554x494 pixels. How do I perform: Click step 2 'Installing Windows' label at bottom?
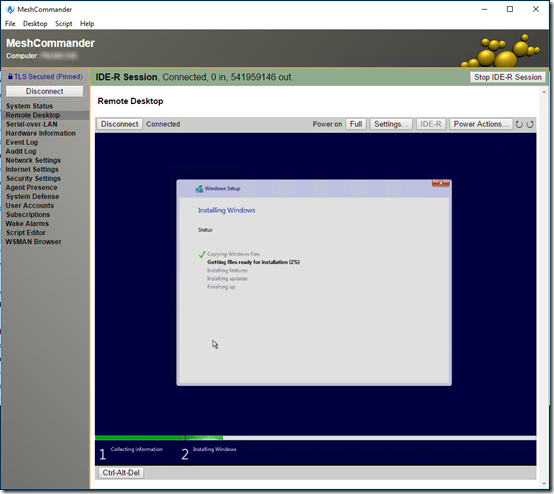tap(214, 449)
